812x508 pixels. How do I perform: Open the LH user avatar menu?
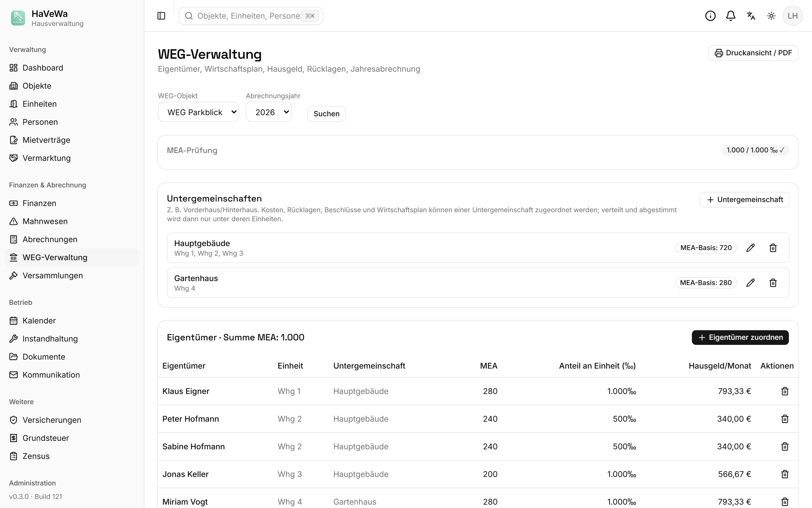[x=793, y=16]
